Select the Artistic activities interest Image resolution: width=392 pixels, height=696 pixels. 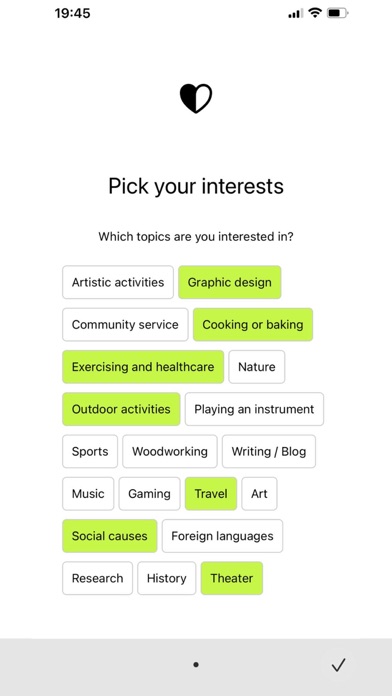(118, 282)
